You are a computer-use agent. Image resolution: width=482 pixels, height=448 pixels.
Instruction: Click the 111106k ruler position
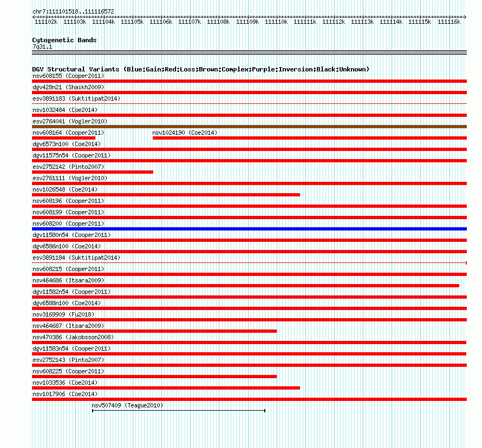[x=161, y=22]
